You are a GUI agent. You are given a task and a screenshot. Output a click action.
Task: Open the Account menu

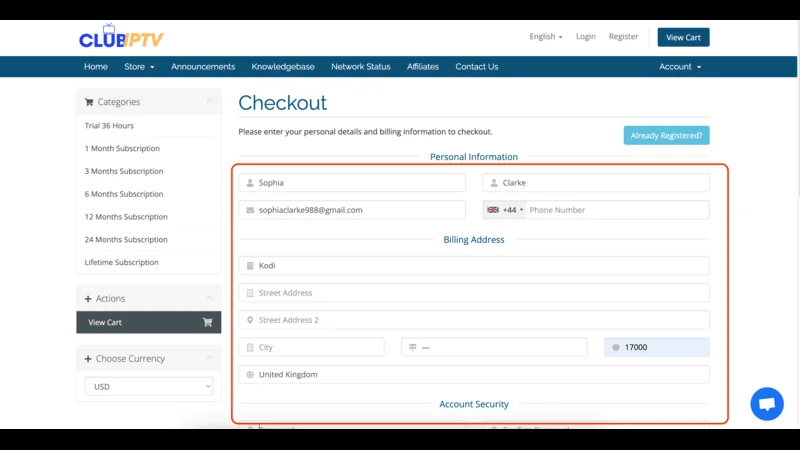[x=680, y=67]
